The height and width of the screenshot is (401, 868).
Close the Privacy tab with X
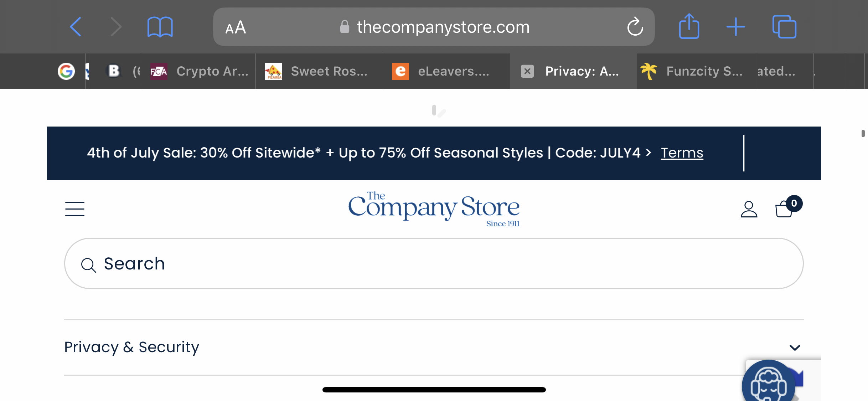[527, 71]
